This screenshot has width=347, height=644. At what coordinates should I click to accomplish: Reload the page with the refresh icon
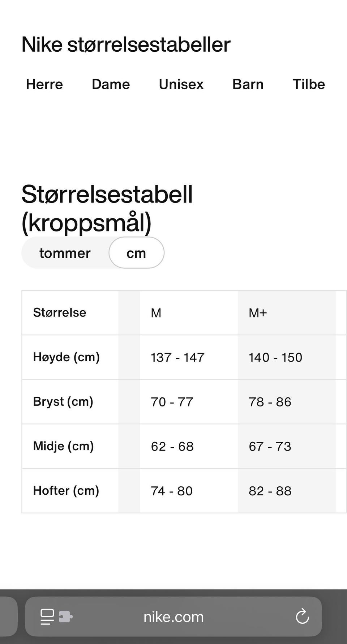tap(302, 617)
